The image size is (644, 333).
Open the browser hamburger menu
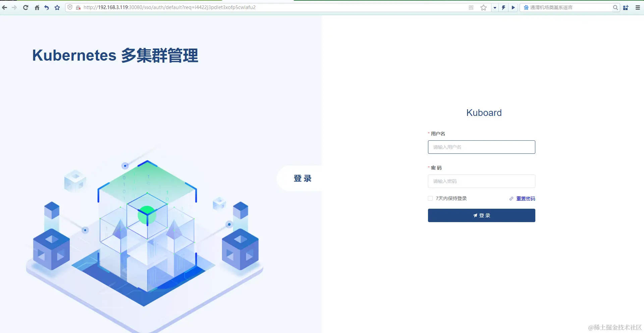638,7
